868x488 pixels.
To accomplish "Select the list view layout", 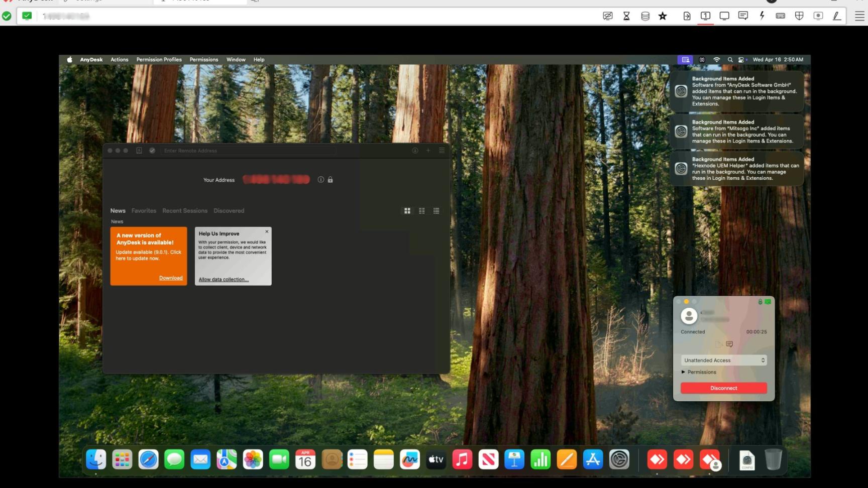I will (x=437, y=211).
